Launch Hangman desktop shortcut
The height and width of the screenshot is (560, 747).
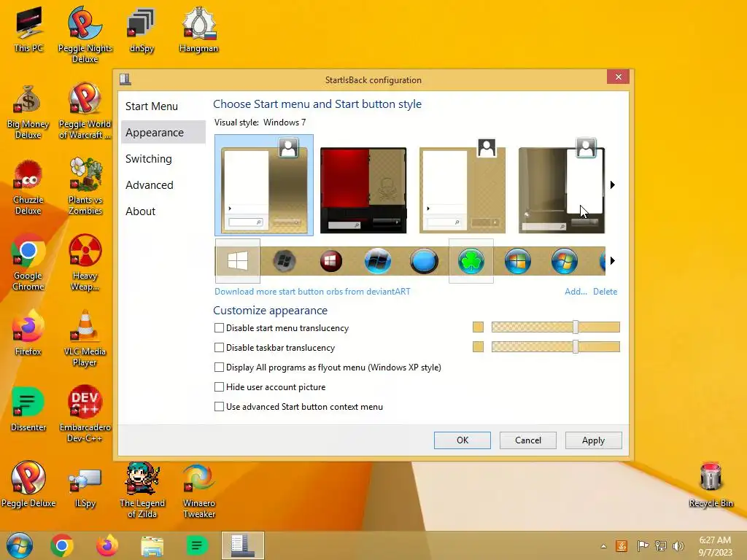198,29
